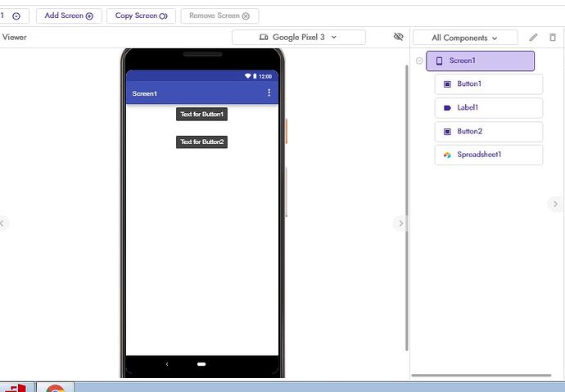Open the Google Pixel 3 device dropdown
Screen dimensions: 565x392
click(x=298, y=38)
